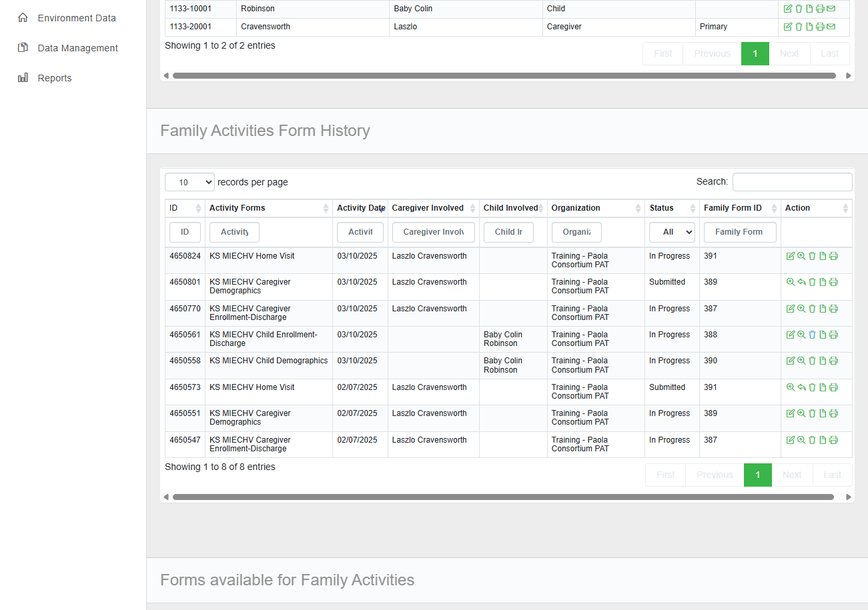This screenshot has width=868, height=610.
Task: Click the Family Form filter field
Action: click(740, 232)
